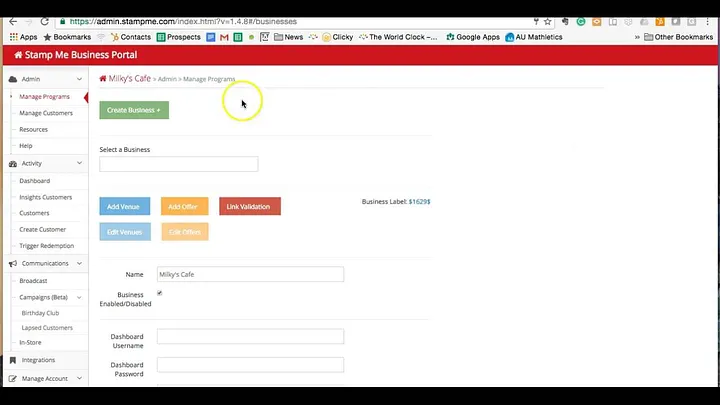Collapse the Admin section chevron
The width and height of the screenshot is (720, 405).
click(x=79, y=79)
